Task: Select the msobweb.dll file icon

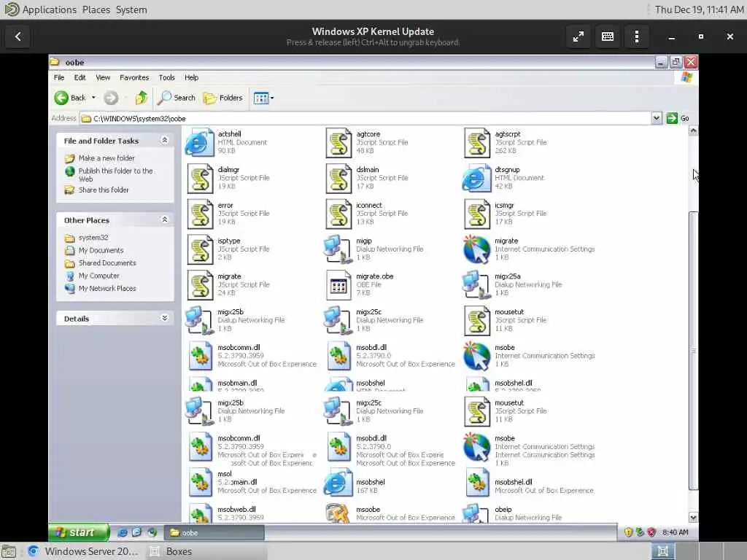Action: pos(200,513)
